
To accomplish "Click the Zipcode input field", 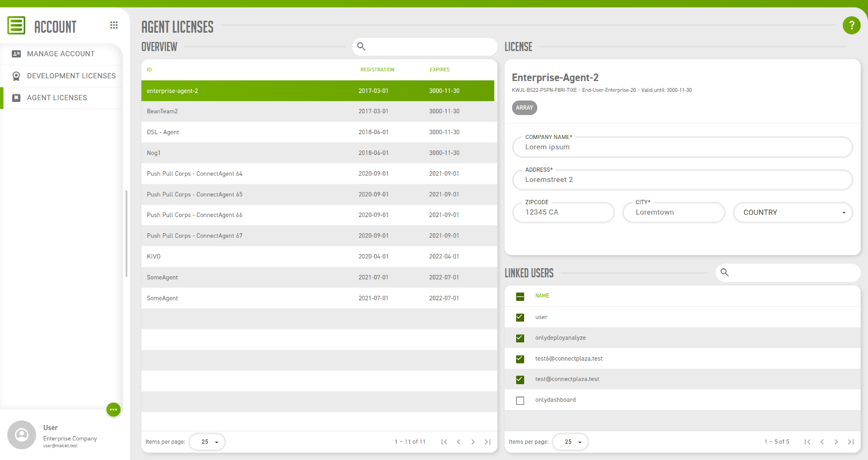I will point(563,212).
